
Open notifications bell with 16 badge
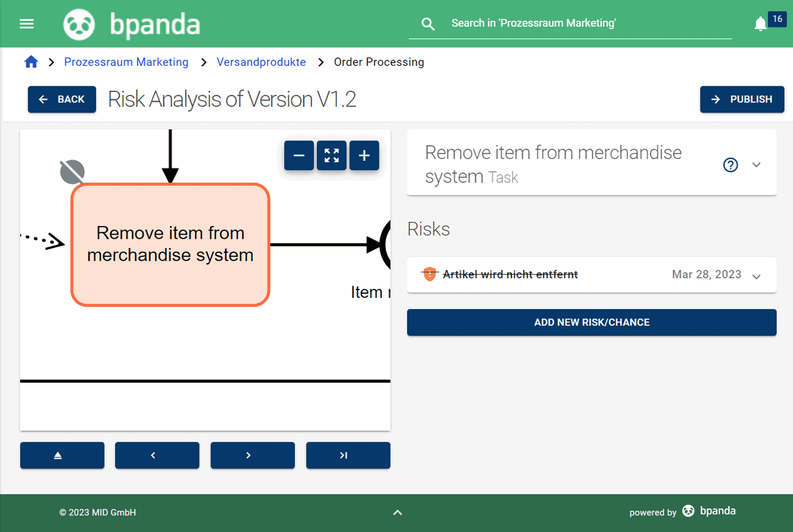[760, 24]
